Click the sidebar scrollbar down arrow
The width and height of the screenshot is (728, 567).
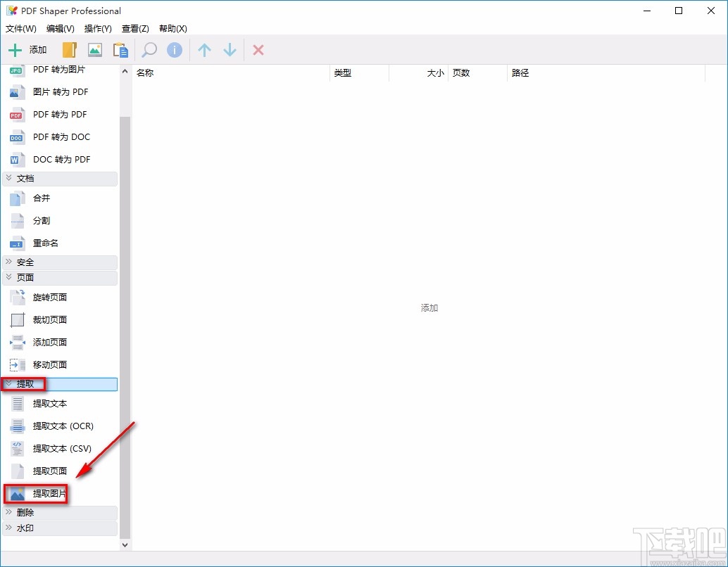[x=125, y=544]
